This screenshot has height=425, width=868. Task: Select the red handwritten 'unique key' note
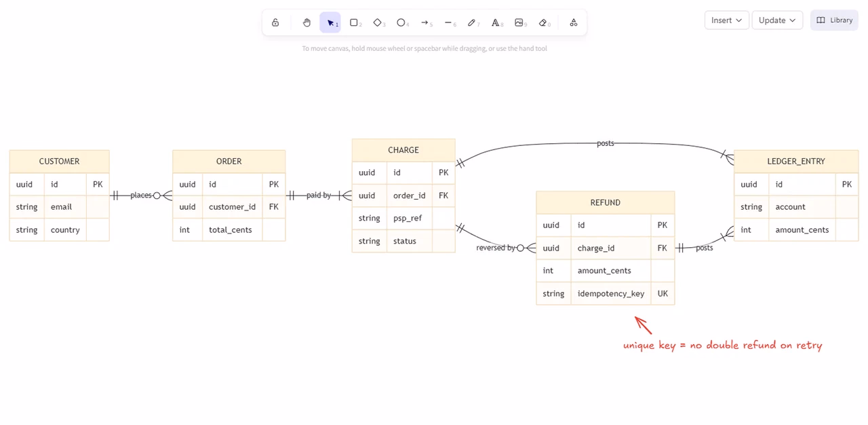[723, 346]
